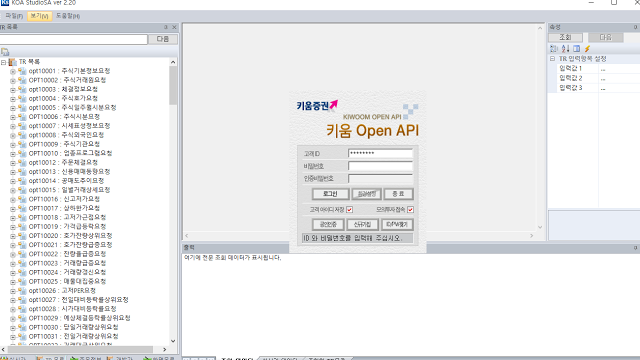Click the node icon beside OPT10020 호가잔량상위요청
This screenshot has width=640, height=360.
(22, 236)
